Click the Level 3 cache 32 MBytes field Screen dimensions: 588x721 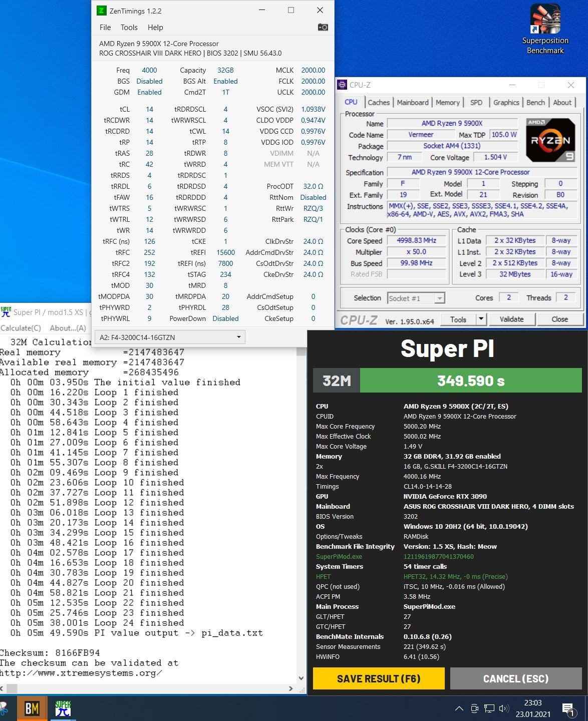(x=515, y=274)
